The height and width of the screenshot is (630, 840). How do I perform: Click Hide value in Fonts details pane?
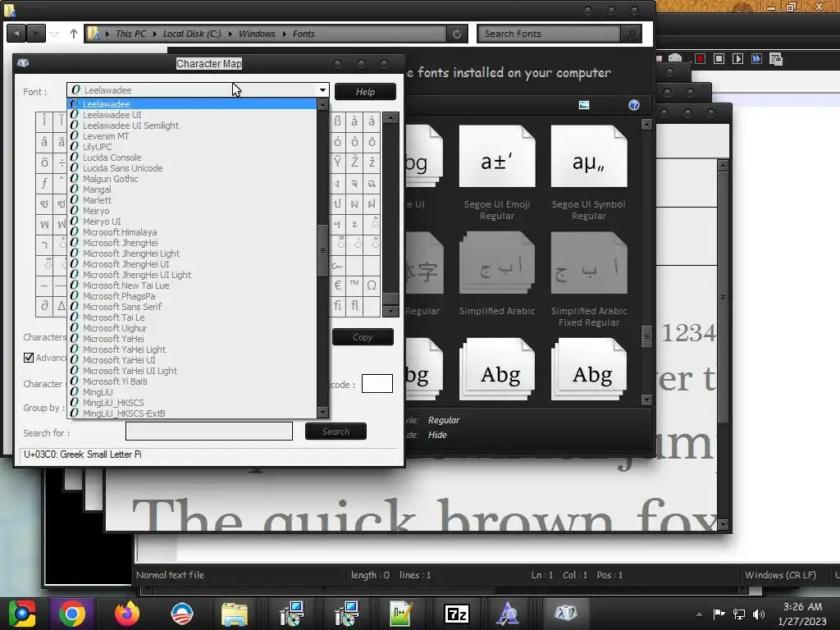pyautogui.click(x=437, y=435)
